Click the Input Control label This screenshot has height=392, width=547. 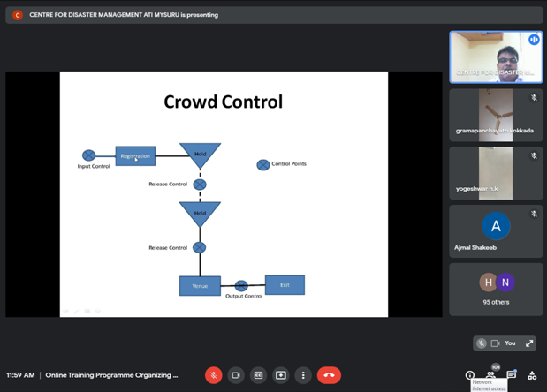tap(94, 167)
